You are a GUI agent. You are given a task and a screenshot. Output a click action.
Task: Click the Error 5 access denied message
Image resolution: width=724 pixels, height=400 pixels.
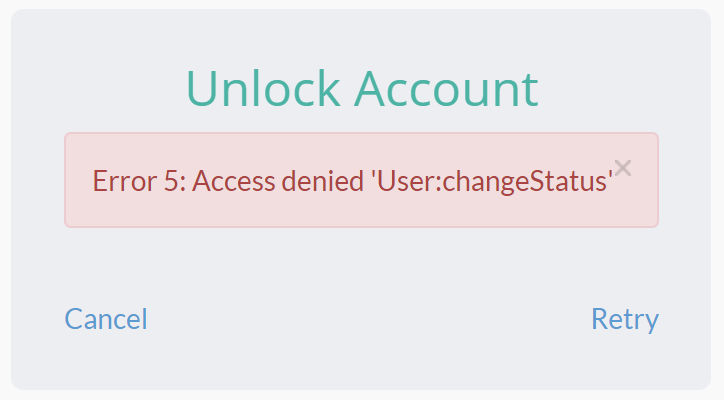click(352, 181)
